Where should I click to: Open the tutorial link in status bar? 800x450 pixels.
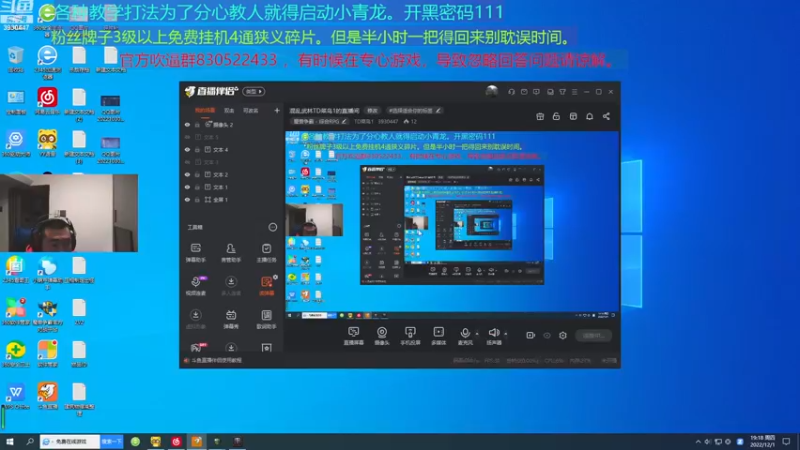point(216,360)
